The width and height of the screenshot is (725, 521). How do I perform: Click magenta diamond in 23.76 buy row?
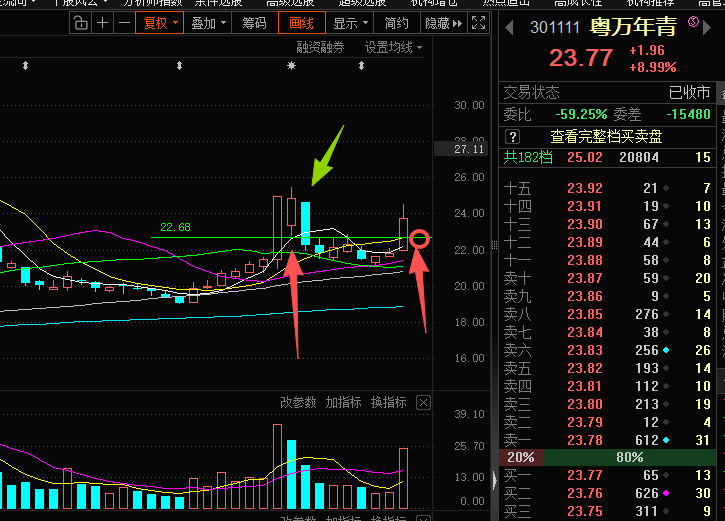pos(666,493)
